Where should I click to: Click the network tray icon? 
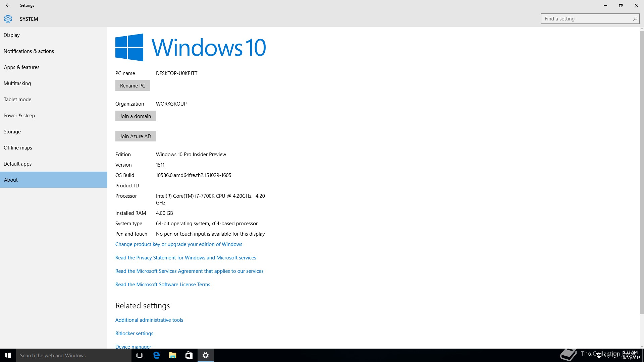[599, 355]
